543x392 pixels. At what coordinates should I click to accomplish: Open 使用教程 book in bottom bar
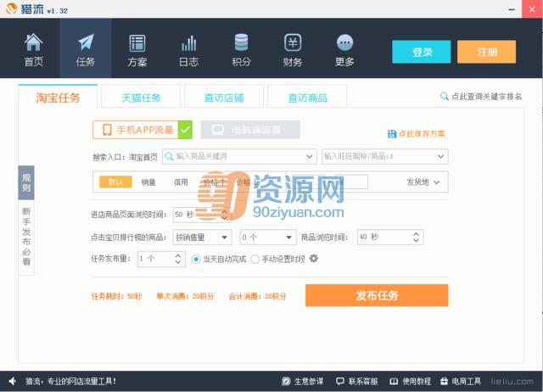(411, 381)
